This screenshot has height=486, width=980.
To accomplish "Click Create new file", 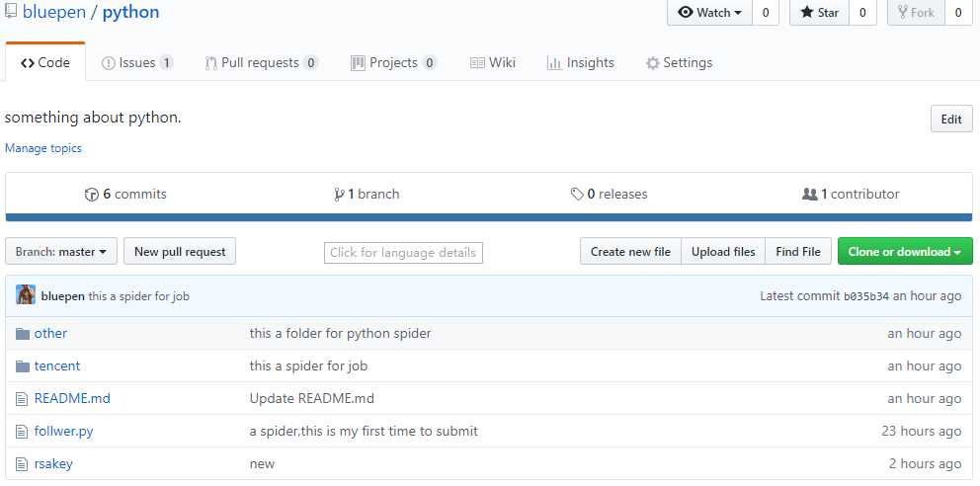I will tap(630, 251).
